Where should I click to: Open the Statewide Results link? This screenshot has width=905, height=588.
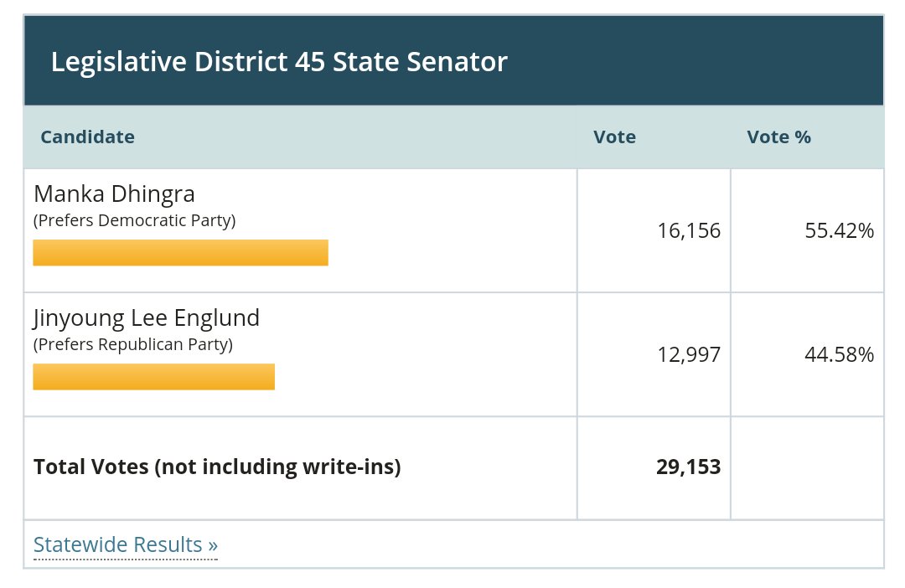tap(125, 544)
